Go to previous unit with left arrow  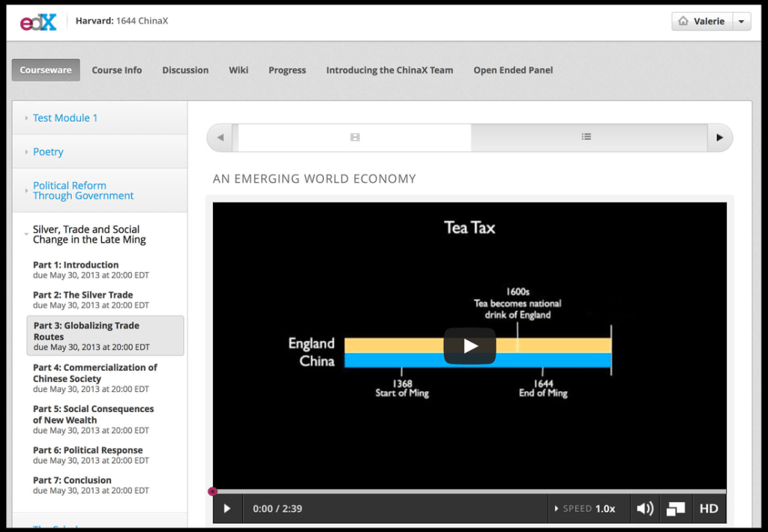click(x=220, y=138)
